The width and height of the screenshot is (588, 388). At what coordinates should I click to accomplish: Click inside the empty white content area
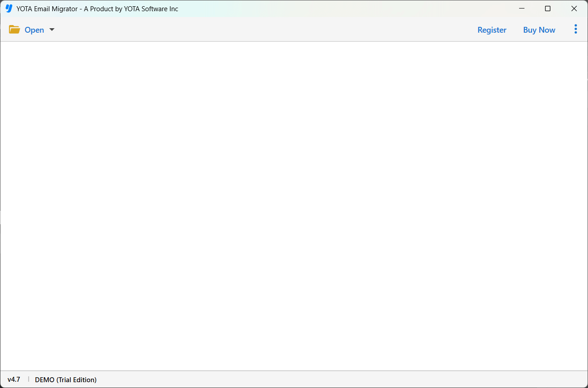coord(294,206)
